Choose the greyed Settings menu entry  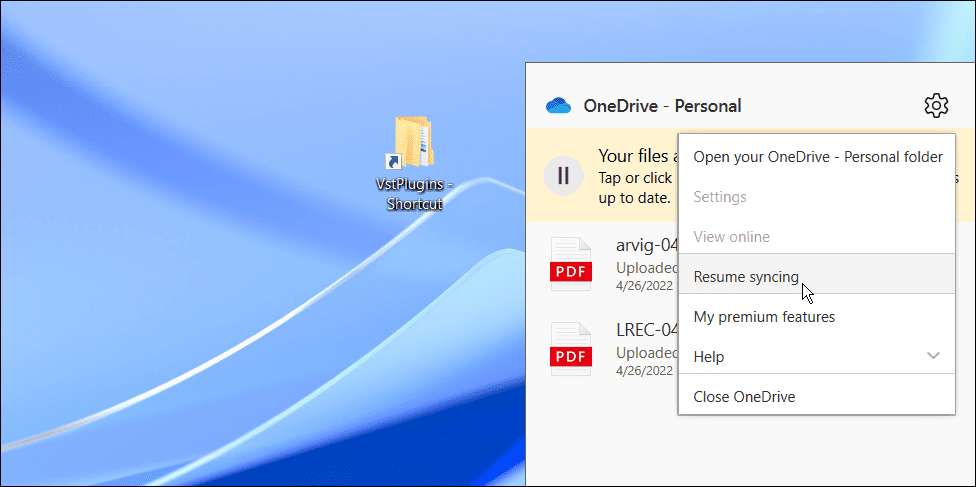[817, 197]
